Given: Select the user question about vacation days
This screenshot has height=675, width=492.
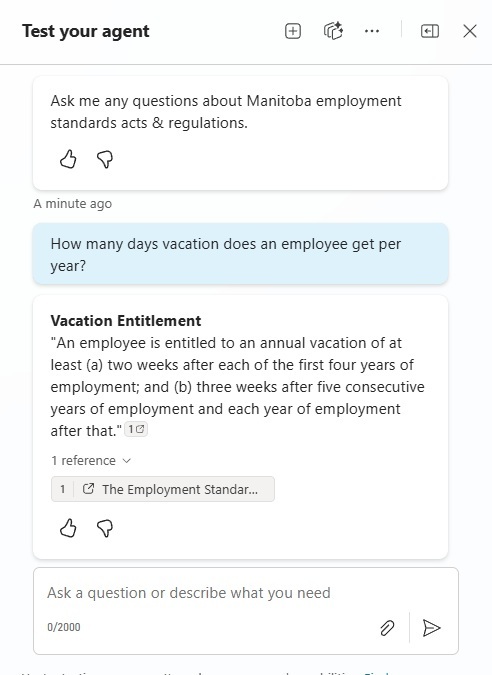Looking at the screenshot, I should point(241,254).
